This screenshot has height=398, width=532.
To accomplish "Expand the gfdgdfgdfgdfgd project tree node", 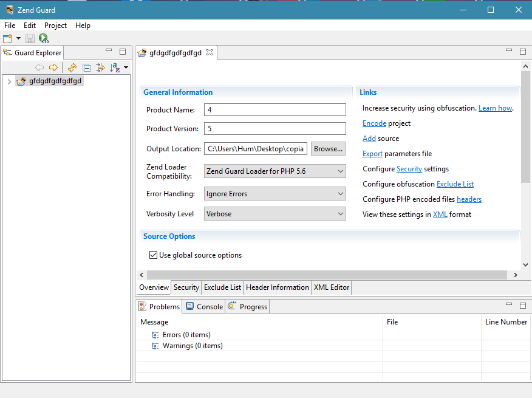I will [10, 81].
